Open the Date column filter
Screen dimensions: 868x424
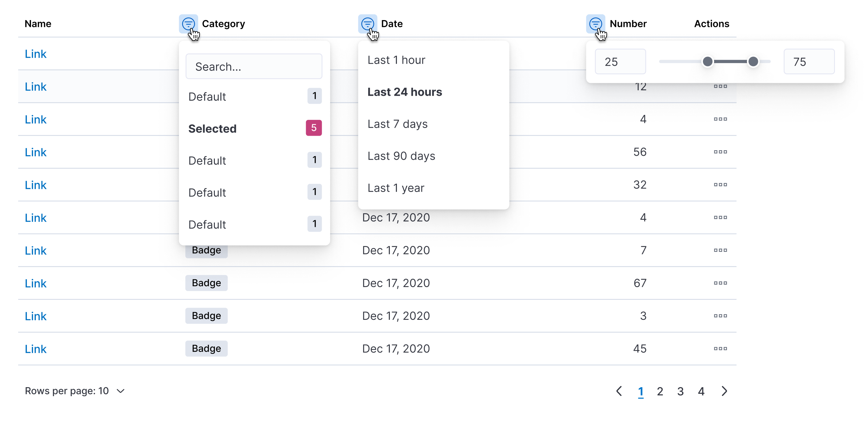pos(367,24)
